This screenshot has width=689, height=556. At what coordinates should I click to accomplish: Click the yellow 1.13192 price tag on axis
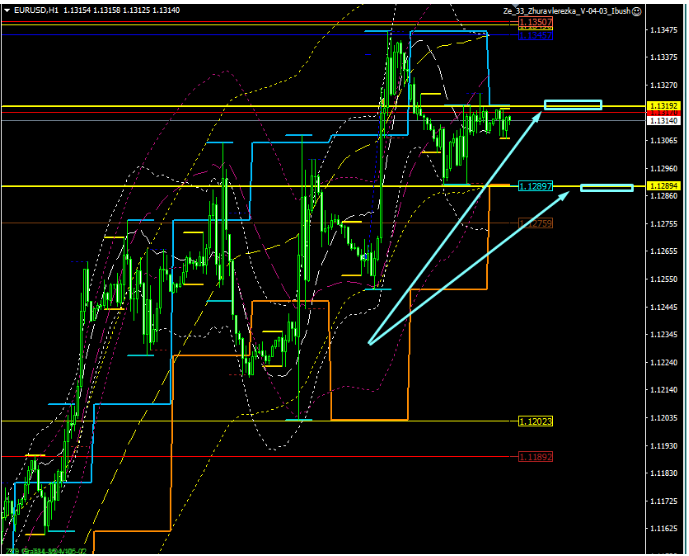pyautogui.click(x=664, y=106)
